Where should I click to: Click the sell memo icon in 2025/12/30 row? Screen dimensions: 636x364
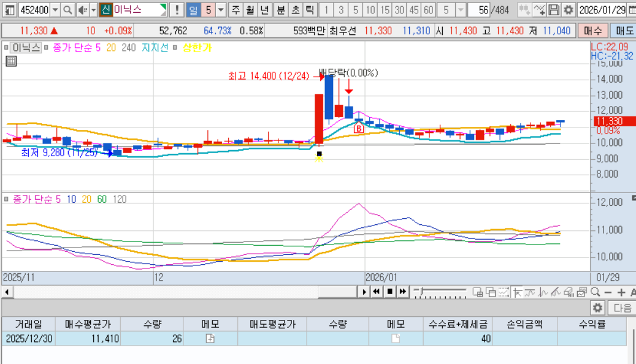pos(396,338)
